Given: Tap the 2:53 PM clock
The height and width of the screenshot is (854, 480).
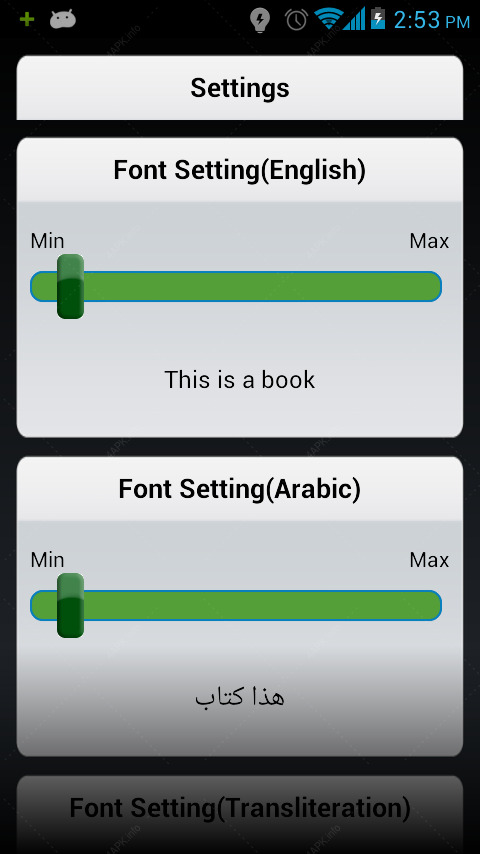Looking at the screenshot, I should point(432,21).
